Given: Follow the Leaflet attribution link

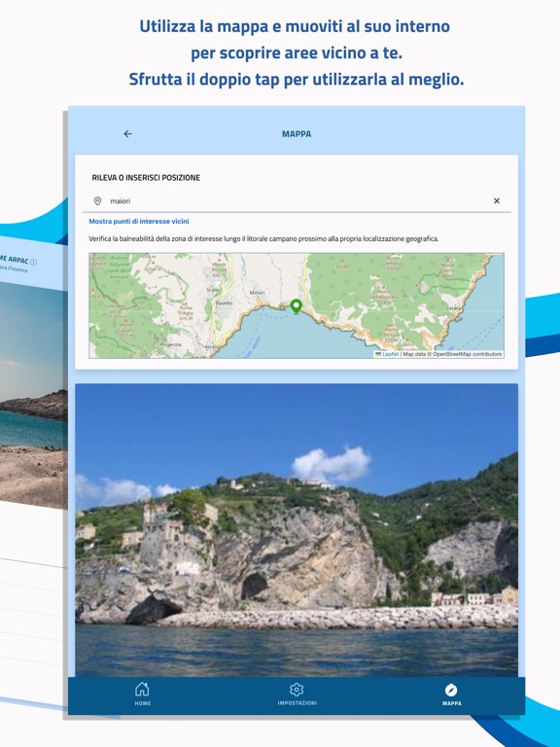Looking at the screenshot, I should pyautogui.click(x=391, y=354).
